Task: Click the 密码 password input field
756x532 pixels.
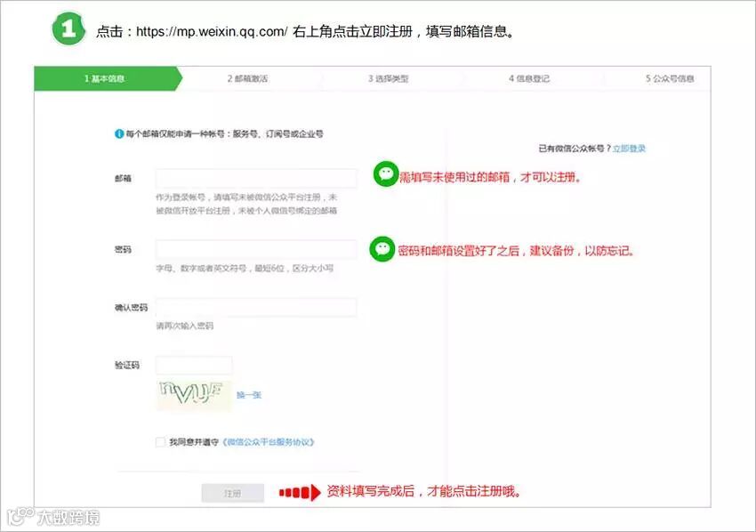Action: 256,249
